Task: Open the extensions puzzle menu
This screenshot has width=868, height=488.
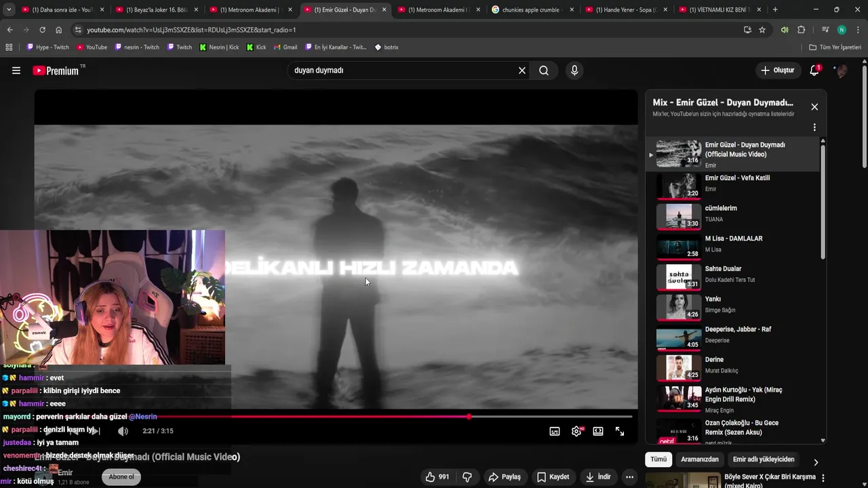Action: coord(801,30)
